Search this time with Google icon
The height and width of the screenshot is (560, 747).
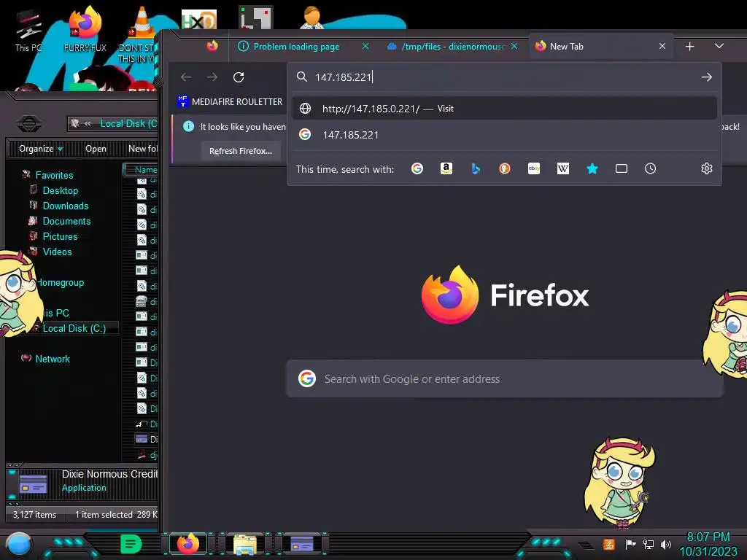pyautogui.click(x=417, y=168)
